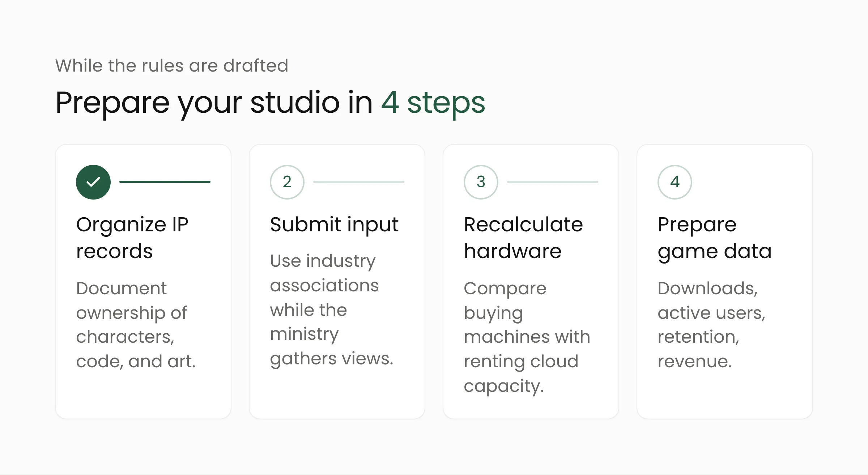This screenshot has height=475, width=868.
Task: Open the 'Recalculate hardware' card title
Action: click(x=523, y=237)
